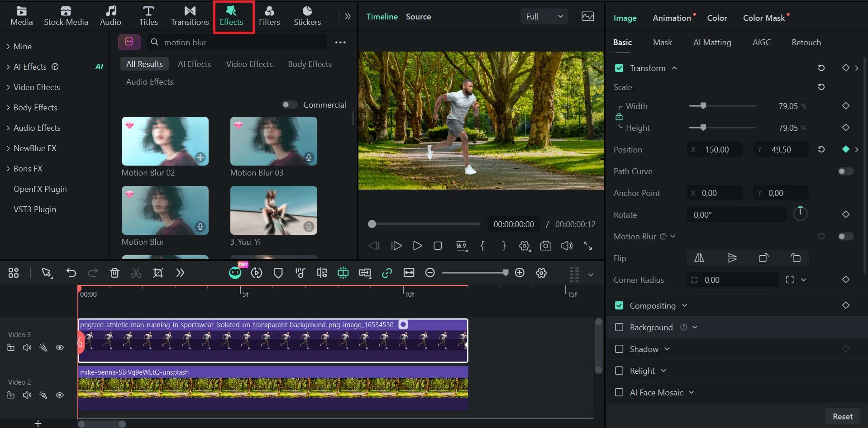The image size is (868, 428).
Task: Enable the Motion Blur switch
Action: pos(845,236)
